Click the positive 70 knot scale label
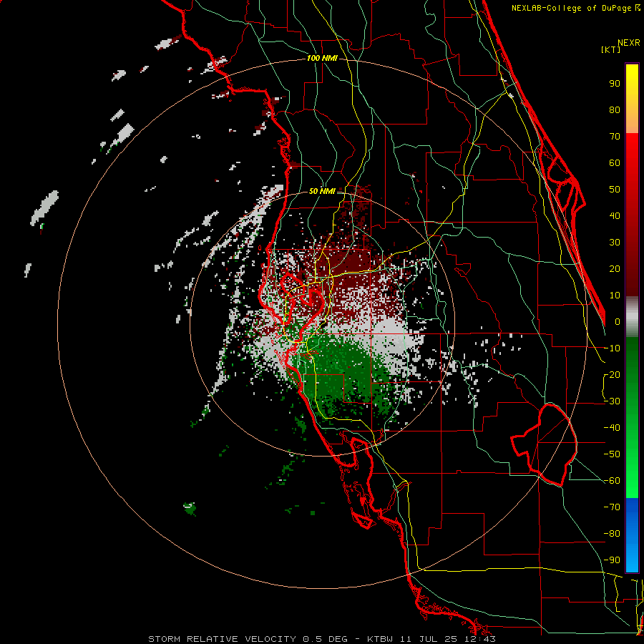The height and width of the screenshot is (644, 644). 615,137
